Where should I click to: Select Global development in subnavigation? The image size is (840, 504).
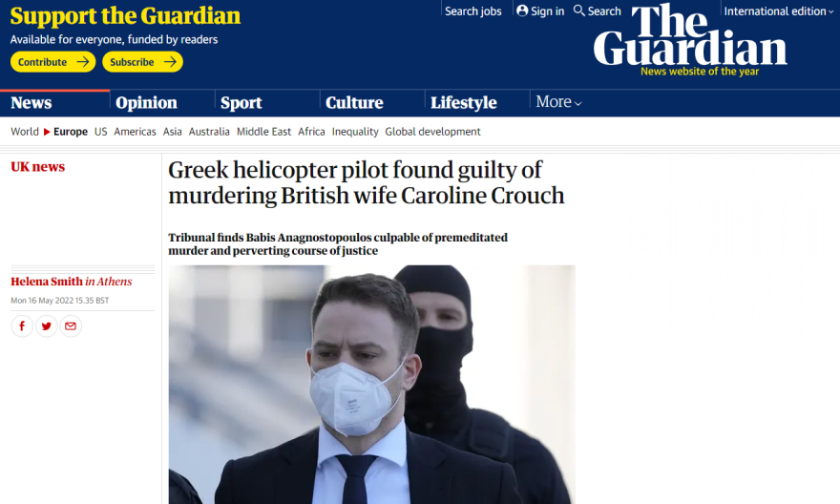[x=432, y=132]
